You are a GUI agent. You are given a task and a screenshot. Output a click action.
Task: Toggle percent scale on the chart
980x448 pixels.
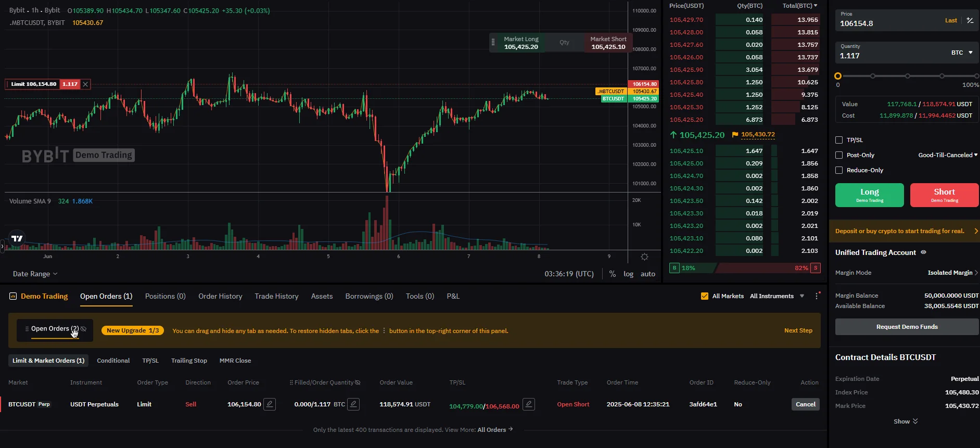[613, 274]
